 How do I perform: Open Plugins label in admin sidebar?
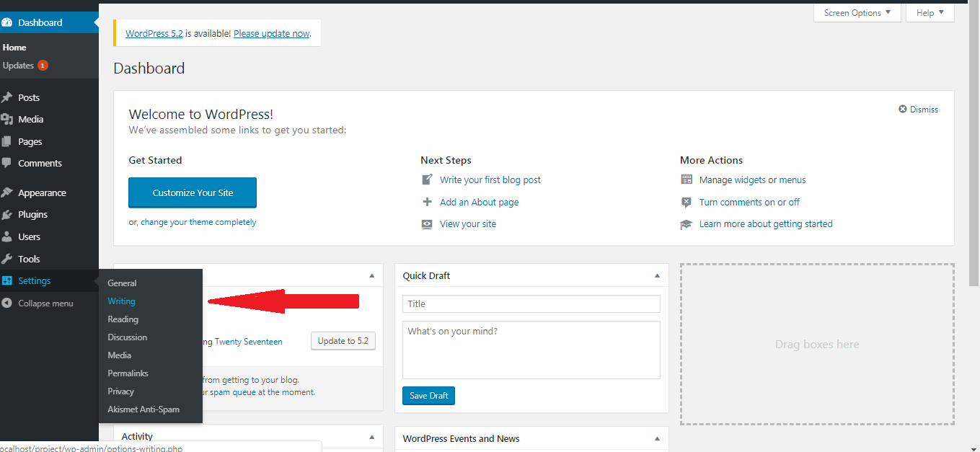(x=32, y=214)
